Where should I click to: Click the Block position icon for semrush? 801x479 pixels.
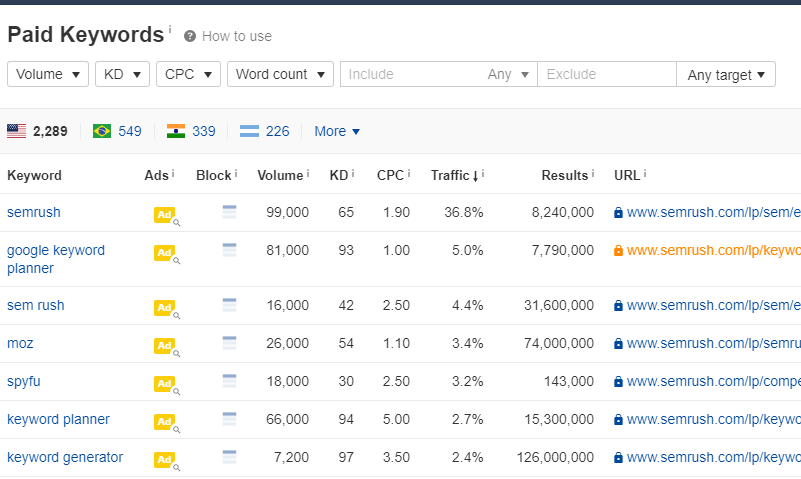[x=229, y=212]
